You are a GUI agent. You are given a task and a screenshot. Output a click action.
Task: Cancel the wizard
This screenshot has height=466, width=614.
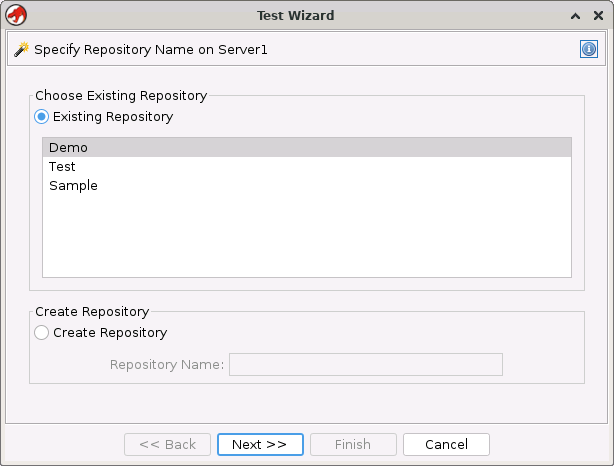pyautogui.click(x=446, y=444)
